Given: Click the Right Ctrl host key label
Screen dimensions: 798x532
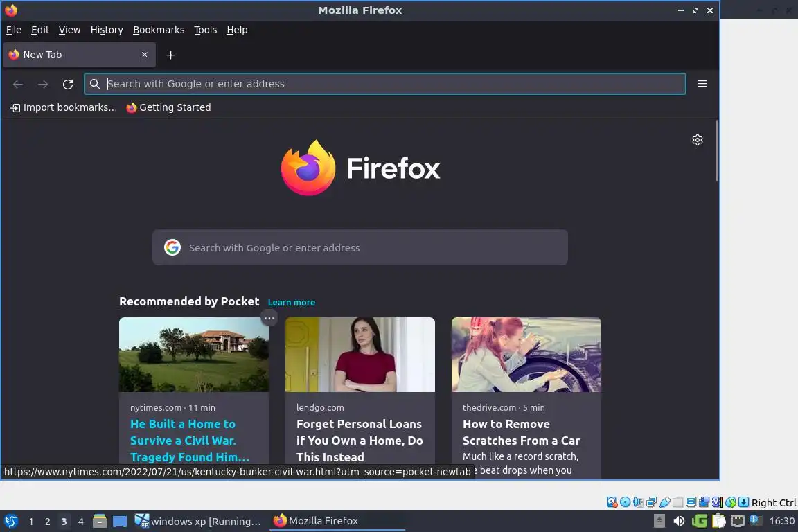Looking at the screenshot, I should (774, 502).
